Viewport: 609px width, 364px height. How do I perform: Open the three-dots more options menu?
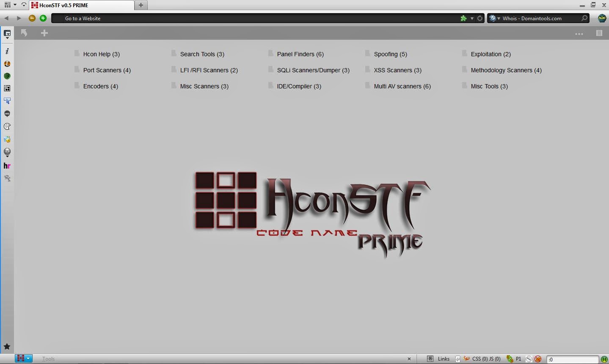[x=579, y=33]
